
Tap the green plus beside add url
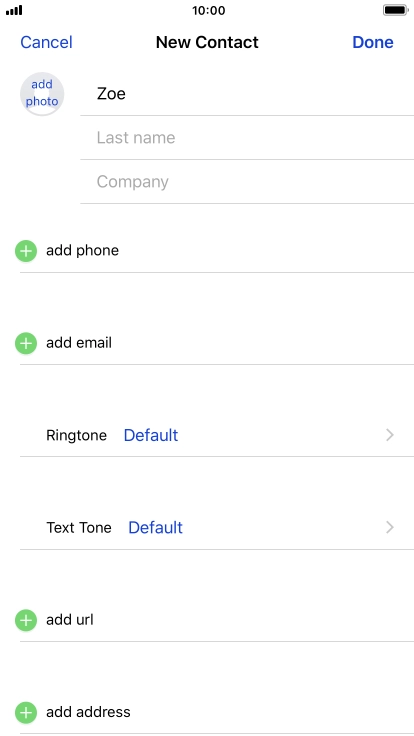click(26, 621)
